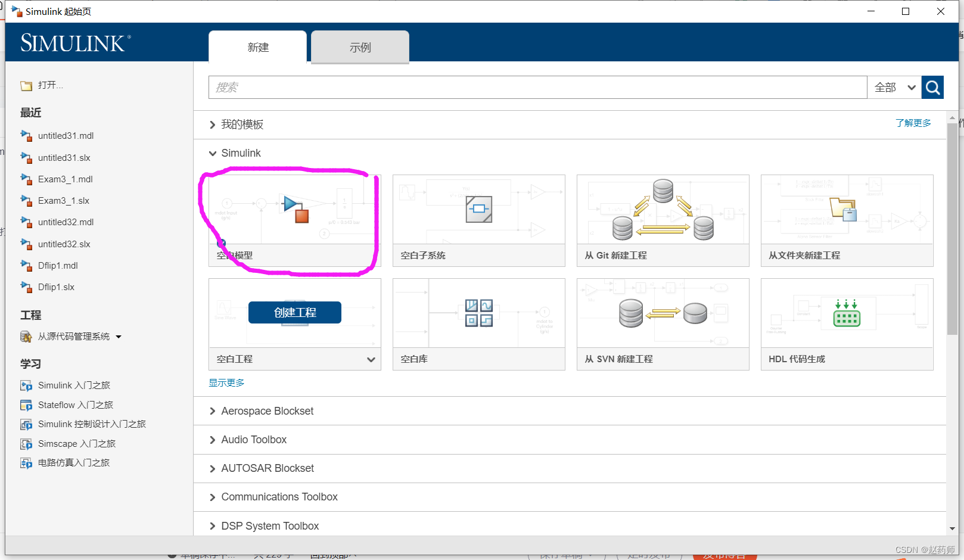Viewport: 964px width, 560px height.
Task: Click the 显示更多 link
Action: [226, 382]
